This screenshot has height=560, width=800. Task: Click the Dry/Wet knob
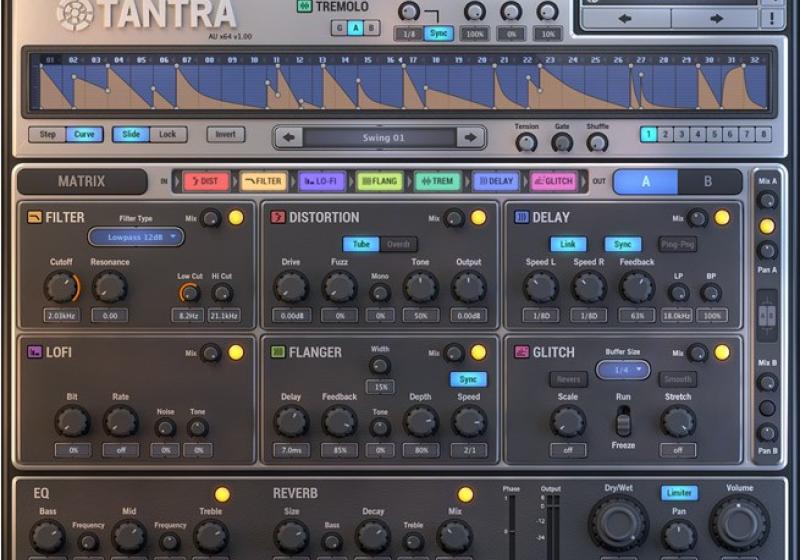[618, 523]
